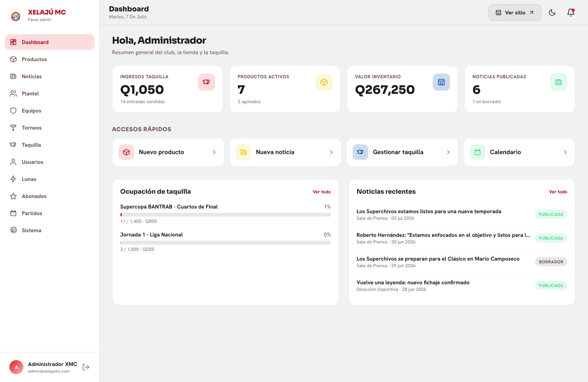Click the Q1,050 ingresos taquilla value
This screenshot has height=382, width=588.
coord(142,90)
